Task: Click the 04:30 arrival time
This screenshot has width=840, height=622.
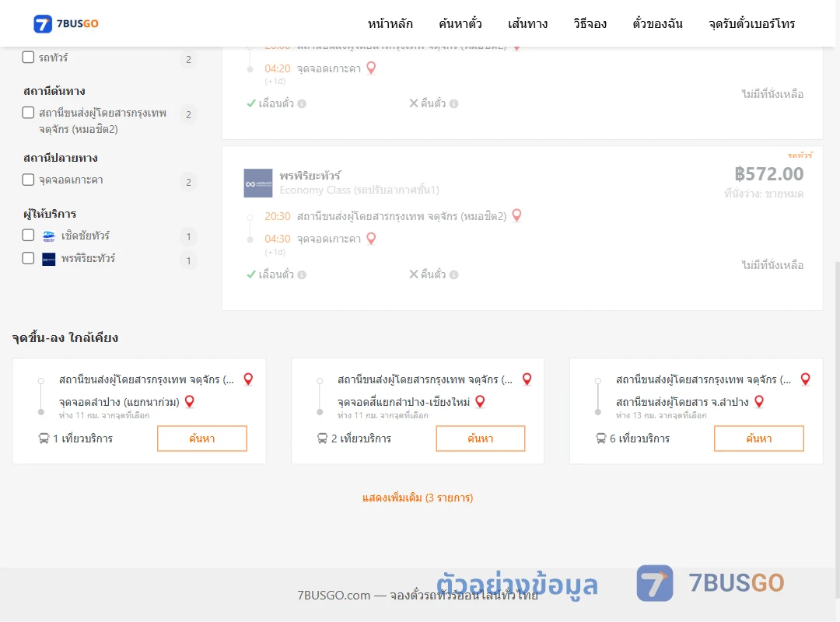Action: click(278, 239)
